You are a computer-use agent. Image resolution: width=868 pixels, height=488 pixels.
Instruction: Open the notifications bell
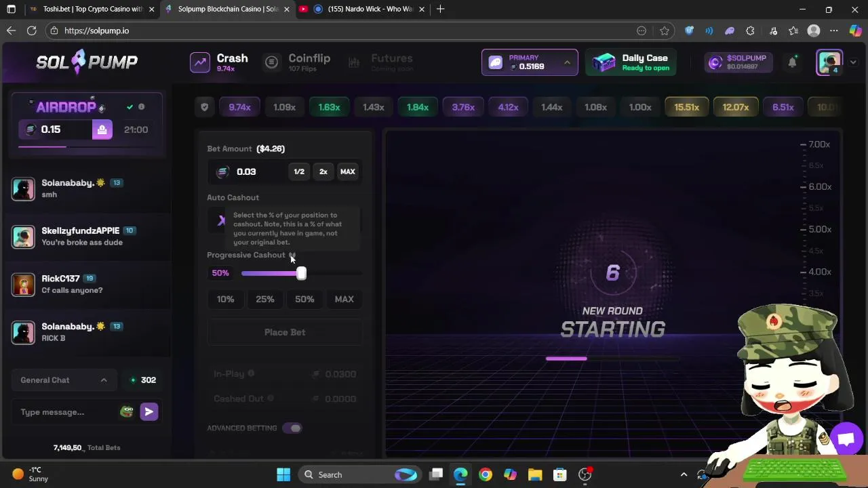click(x=792, y=62)
